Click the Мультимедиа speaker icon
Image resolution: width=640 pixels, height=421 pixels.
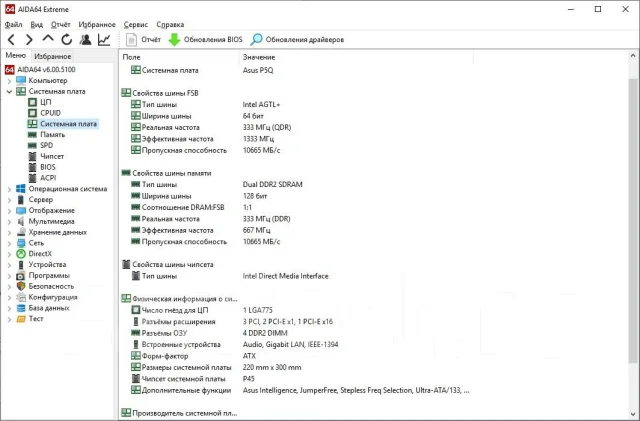21,221
